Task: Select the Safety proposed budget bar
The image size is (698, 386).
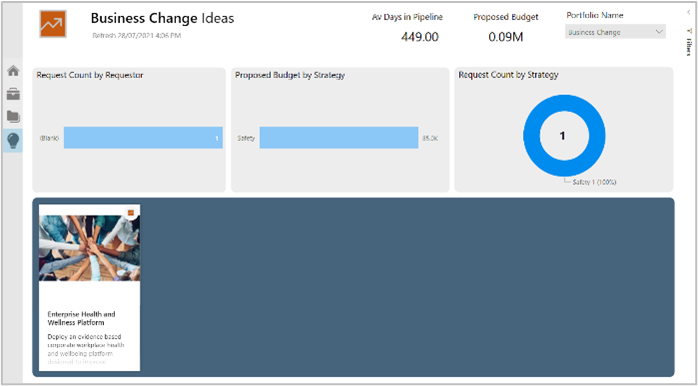Action: [x=339, y=138]
